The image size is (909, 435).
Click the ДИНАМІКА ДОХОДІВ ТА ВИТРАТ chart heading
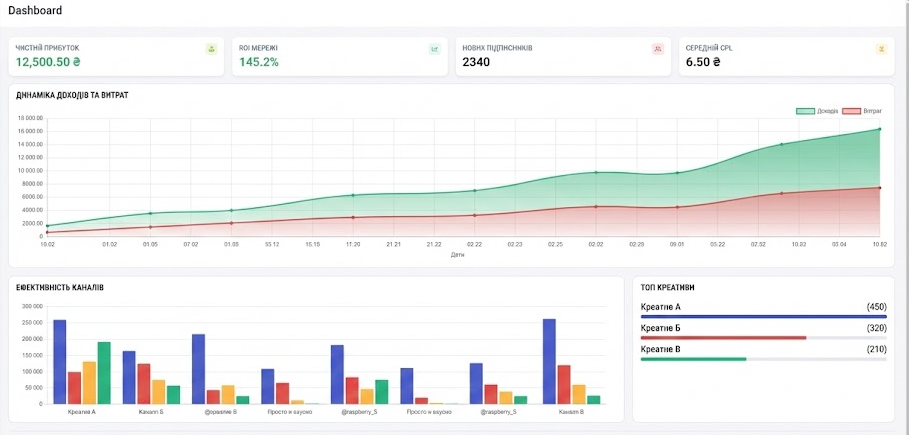click(x=72, y=95)
